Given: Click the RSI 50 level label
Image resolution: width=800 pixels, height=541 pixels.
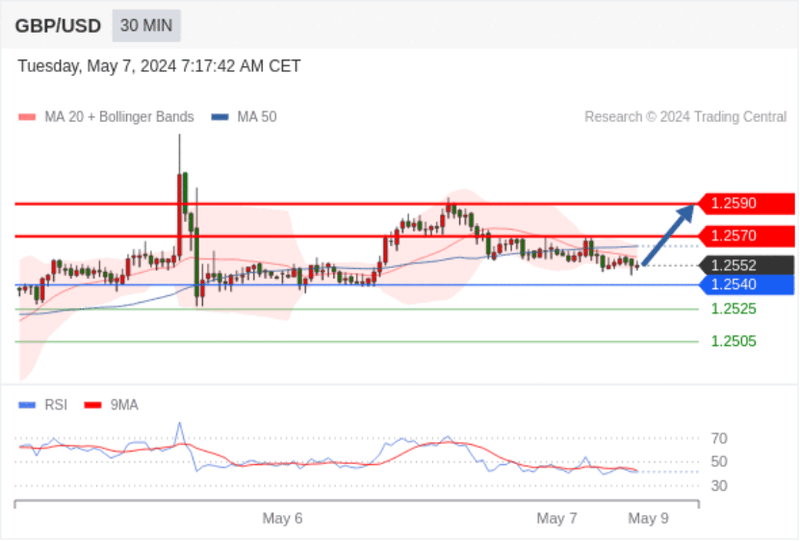Looking at the screenshot, I should tap(719, 462).
